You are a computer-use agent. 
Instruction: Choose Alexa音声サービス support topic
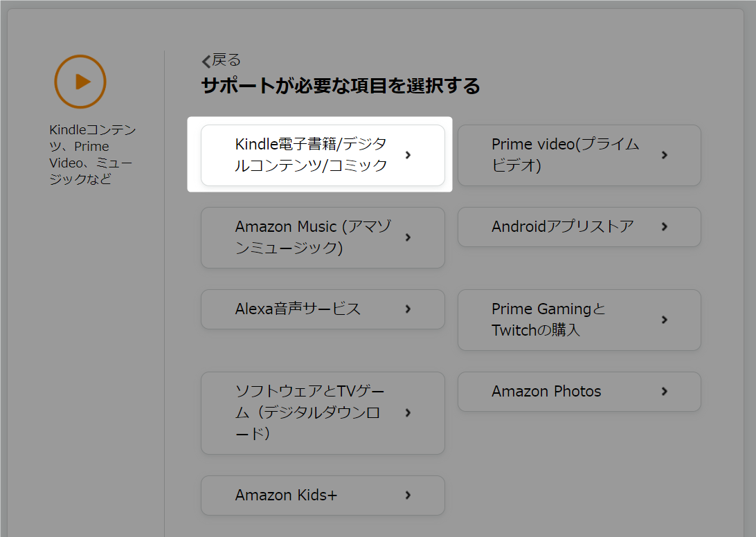[323, 309]
